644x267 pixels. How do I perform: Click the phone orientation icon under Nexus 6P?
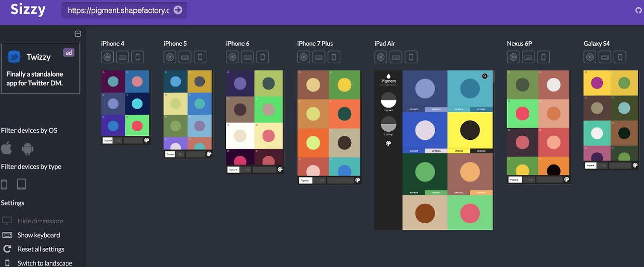543,57
